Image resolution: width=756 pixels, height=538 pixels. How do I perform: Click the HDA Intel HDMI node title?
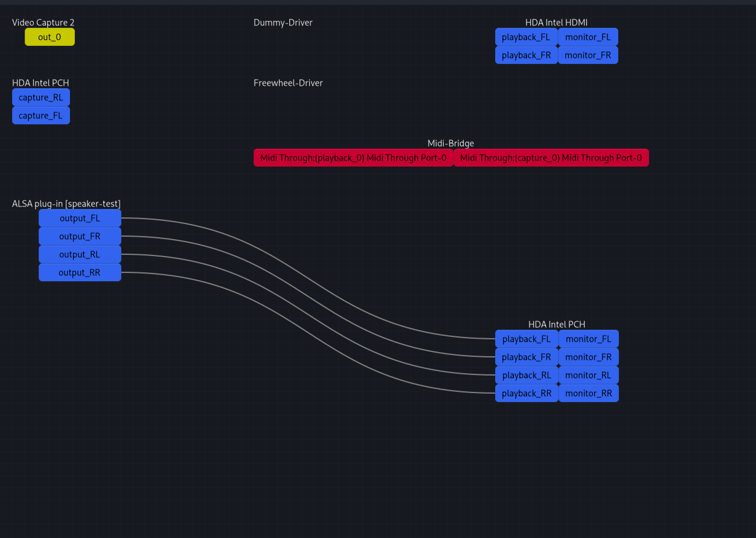[x=556, y=22]
